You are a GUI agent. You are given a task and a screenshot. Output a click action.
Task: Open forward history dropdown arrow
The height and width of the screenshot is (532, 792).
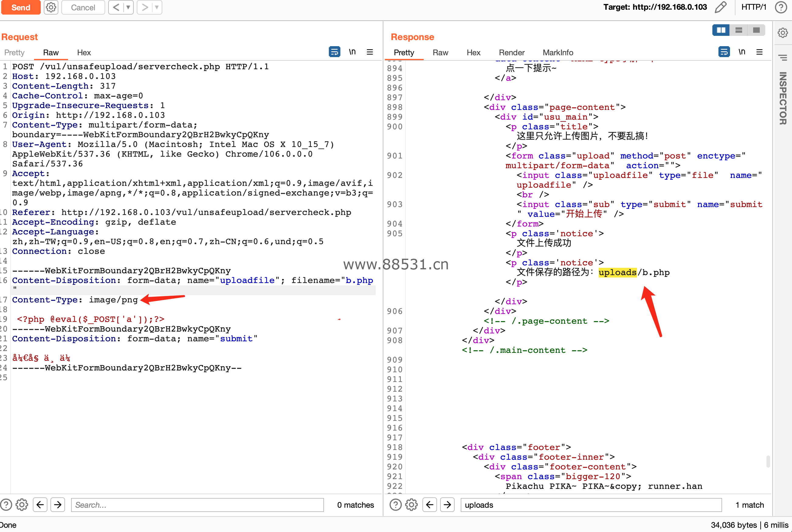[157, 8]
